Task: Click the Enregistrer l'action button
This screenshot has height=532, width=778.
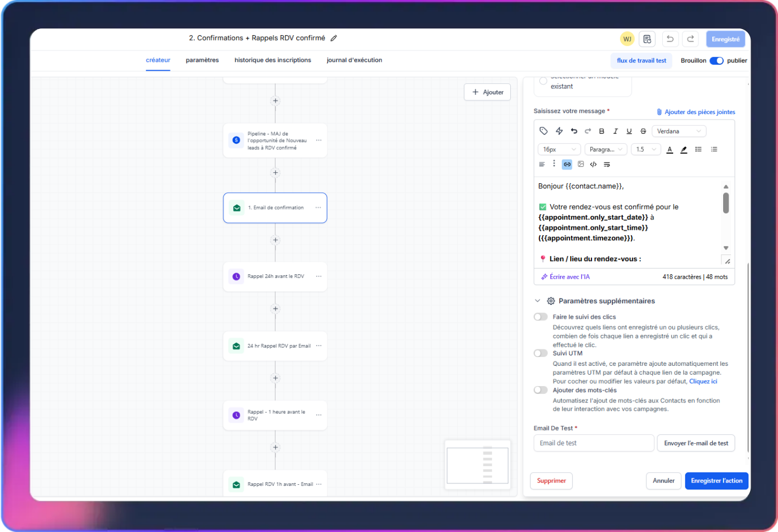Action: [x=716, y=481]
